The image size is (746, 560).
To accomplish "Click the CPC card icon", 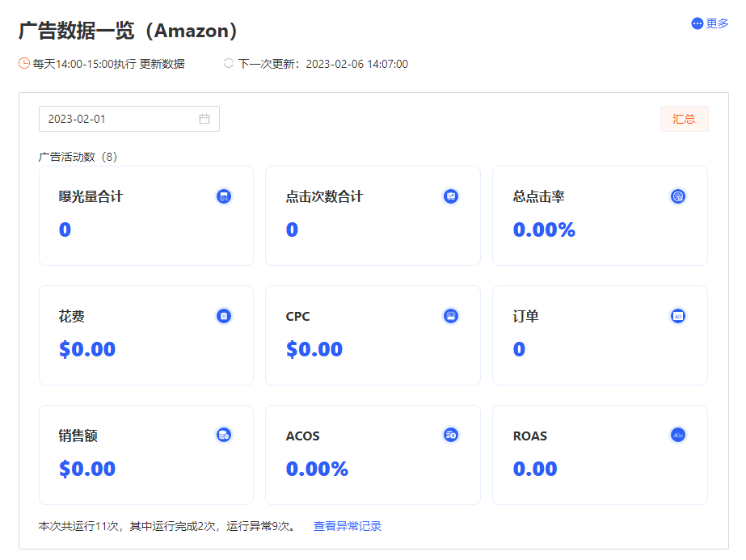I will pyautogui.click(x=450, y=316).
